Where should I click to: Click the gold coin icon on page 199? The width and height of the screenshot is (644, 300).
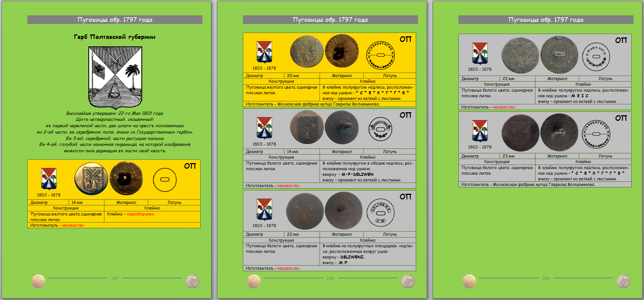tap(469, 281)
